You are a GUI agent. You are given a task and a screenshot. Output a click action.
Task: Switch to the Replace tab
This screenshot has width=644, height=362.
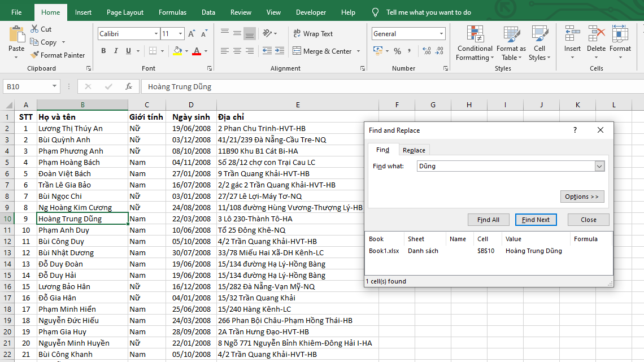[414, 150]
